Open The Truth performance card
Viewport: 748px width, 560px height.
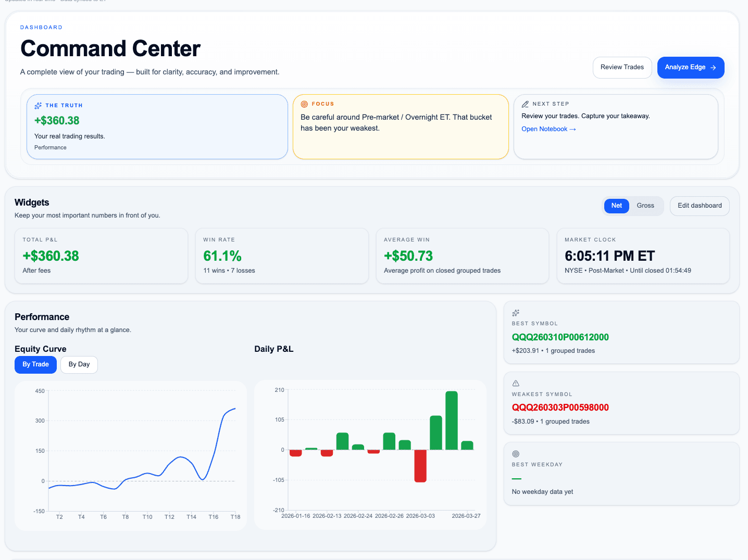(x=157, y=126)
